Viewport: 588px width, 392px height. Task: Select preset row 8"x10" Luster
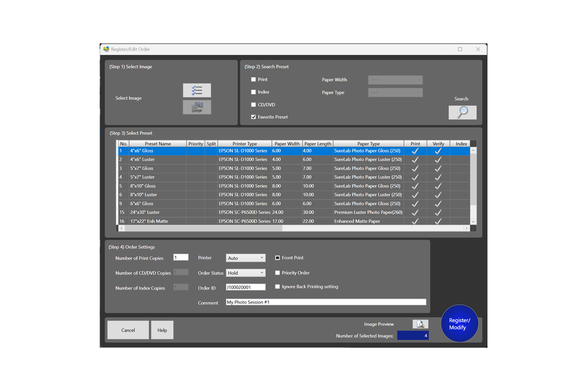pos(294,195)
